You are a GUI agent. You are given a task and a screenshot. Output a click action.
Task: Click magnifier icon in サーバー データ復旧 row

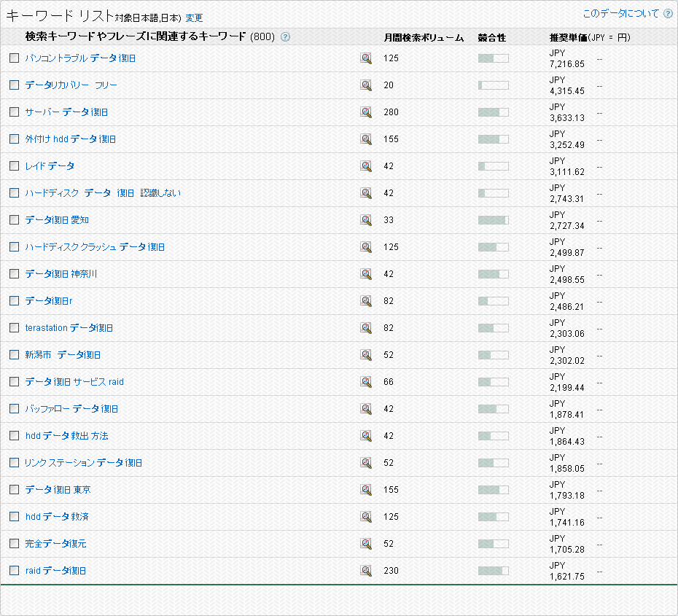[366, 112]
